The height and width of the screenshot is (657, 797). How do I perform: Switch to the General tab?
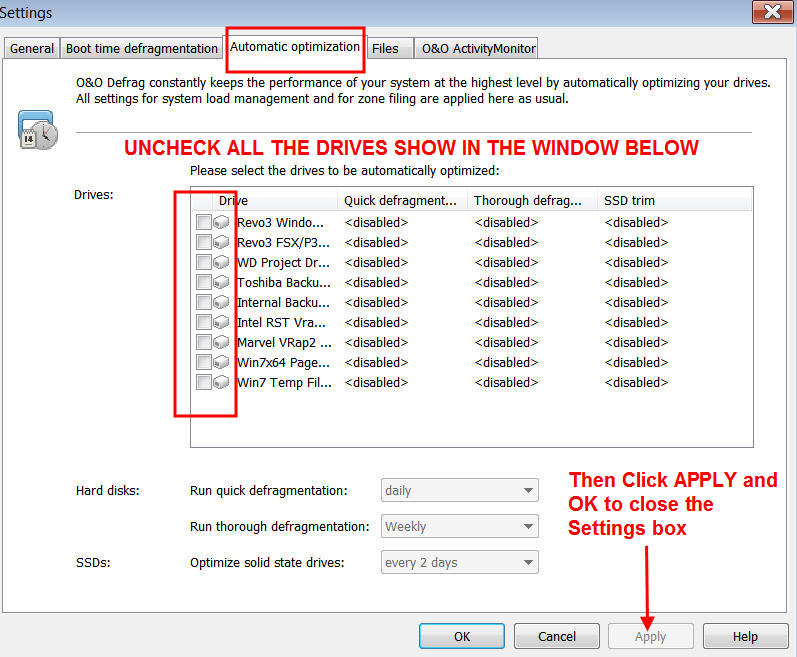click(x=32, y=48)
